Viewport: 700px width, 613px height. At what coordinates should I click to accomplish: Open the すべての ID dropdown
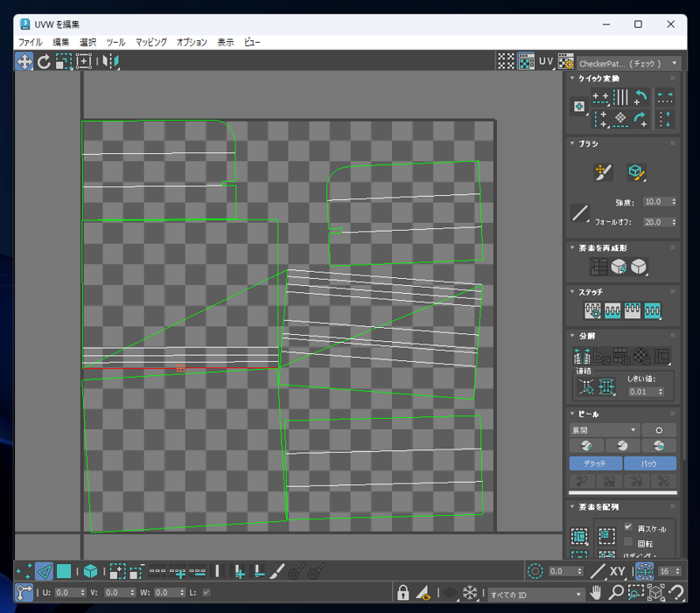[535, 595]
